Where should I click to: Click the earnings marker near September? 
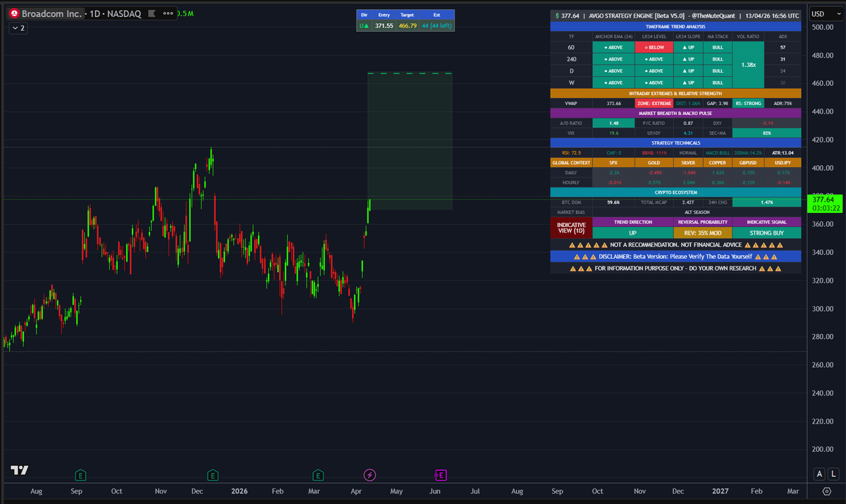80,474
